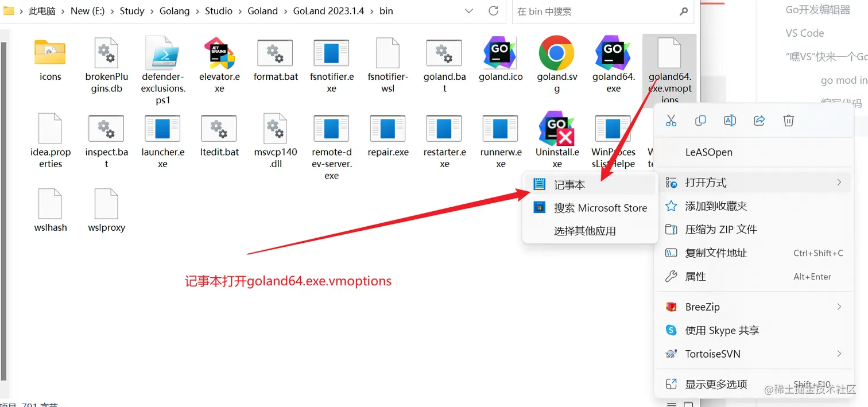Select the goland64.exe application icon
The width and height of the screenshot is (868, 407).
[613, 52]
